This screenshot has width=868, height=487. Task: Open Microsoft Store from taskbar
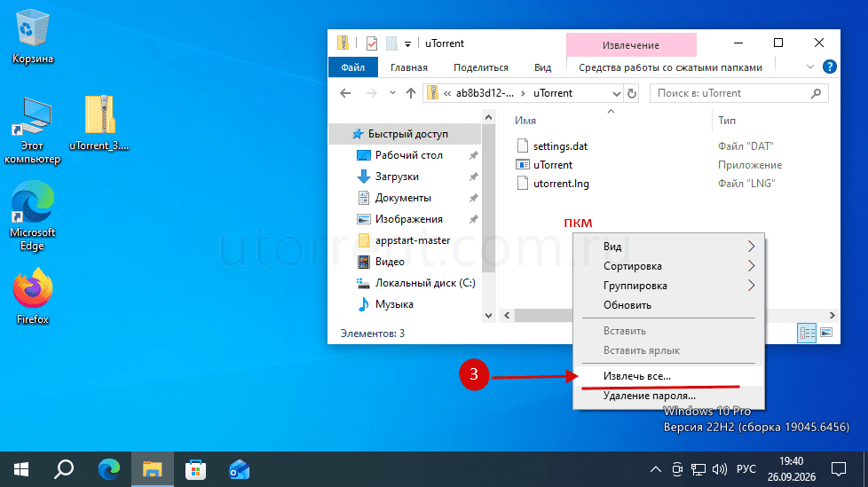pyautogui.click(x=195, y=470)
